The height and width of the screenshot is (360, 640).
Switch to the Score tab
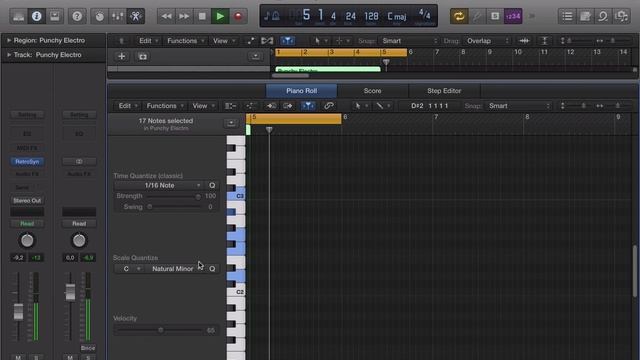click(x=372, y=91)
